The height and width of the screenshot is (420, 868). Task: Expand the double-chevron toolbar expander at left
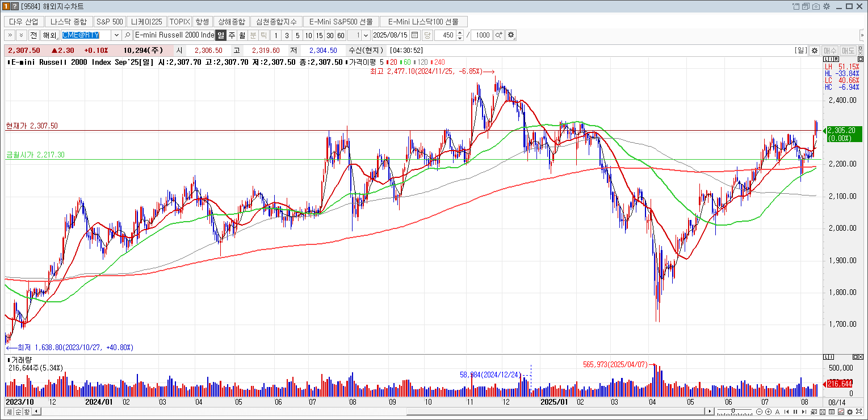click(10, 35)
